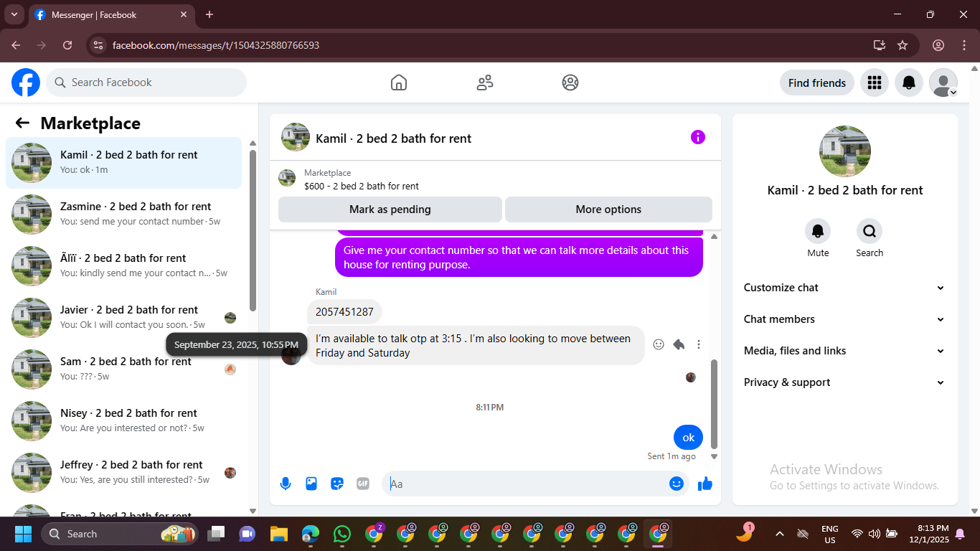This screenshot has height=551, width=980.
Task: Click the listing photo in right panel
Action: point(845,151)
